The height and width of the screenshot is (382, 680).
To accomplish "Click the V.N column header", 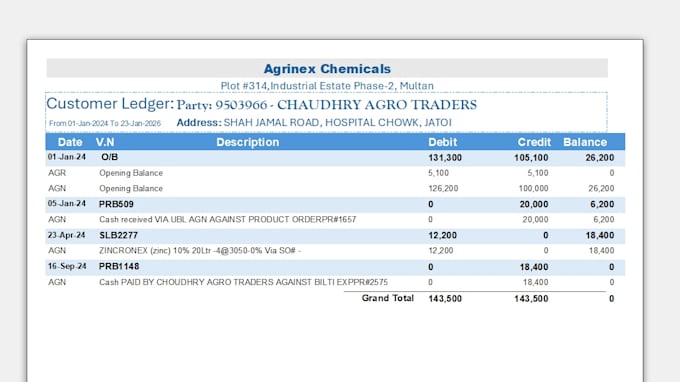I will [x=105, y=142].
